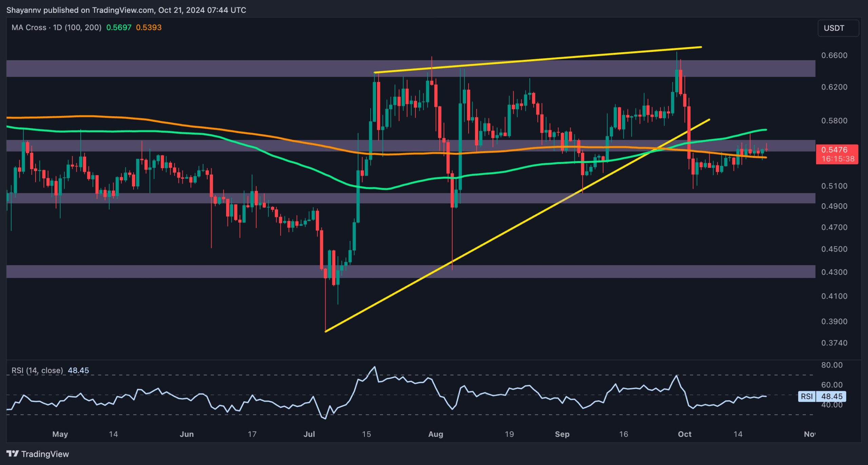Click the May date marker on the time axis

60,434
